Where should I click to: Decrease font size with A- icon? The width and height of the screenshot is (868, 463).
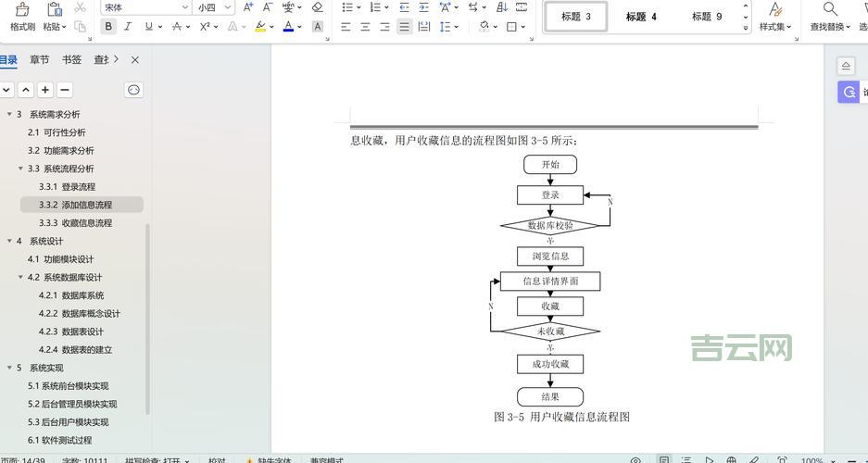point(268,7)
